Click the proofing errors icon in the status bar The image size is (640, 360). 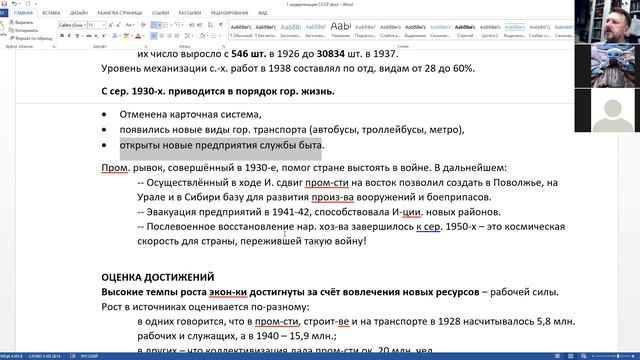point(72,356)
